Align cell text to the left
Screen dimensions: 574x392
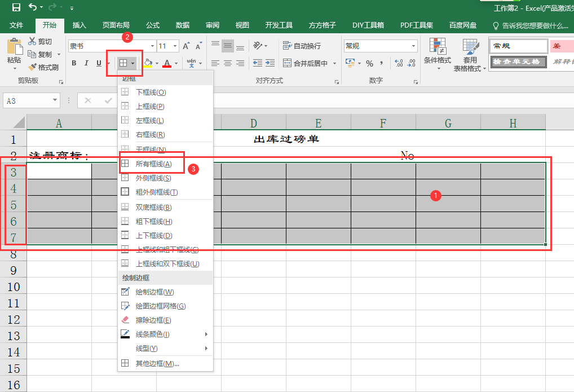tap(215, 63)
